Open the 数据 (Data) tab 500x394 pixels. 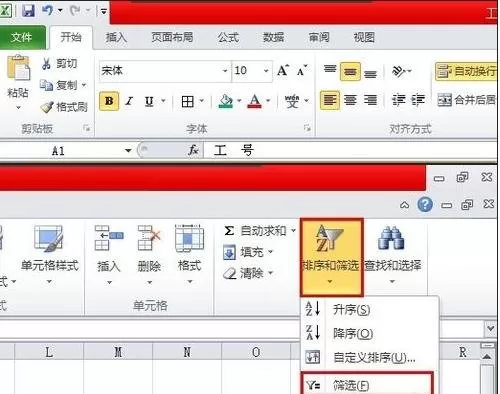[273, 37]
